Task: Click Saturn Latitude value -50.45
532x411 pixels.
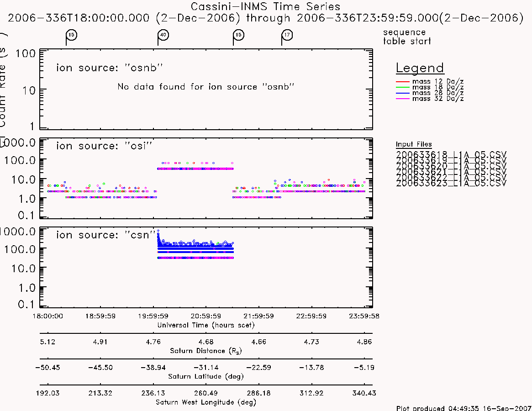Action: click(47, 368)
